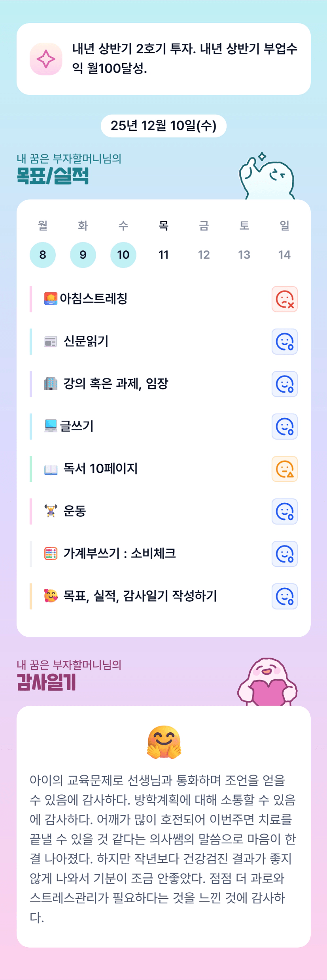Click the gratitude diary text paragraph
Viewport: 327px width, 980px height.
coord(163,848)
